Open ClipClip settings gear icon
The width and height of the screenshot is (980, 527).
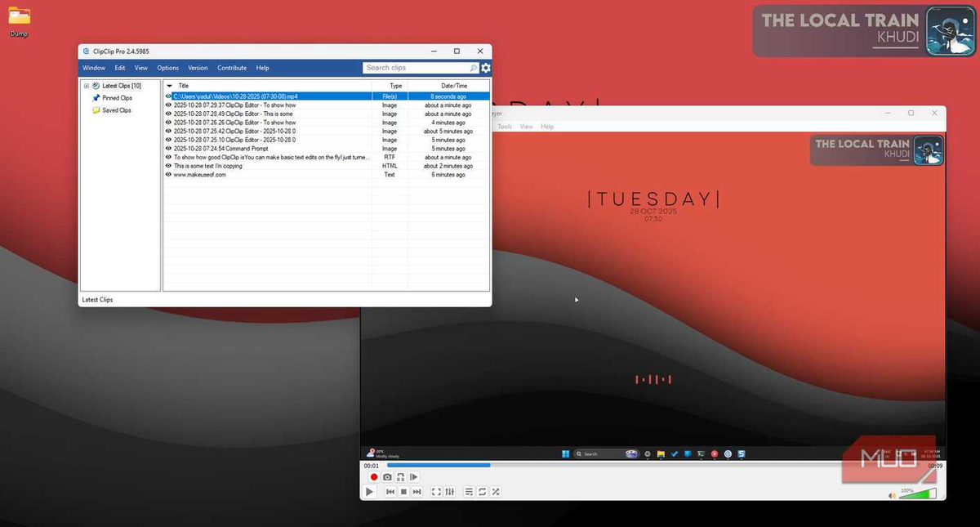click(x=486, y=68)
